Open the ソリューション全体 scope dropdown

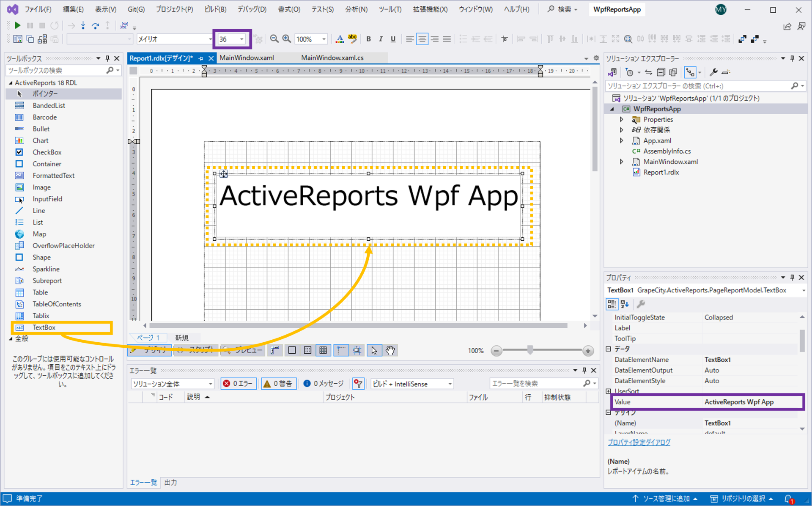pos(172,384)
